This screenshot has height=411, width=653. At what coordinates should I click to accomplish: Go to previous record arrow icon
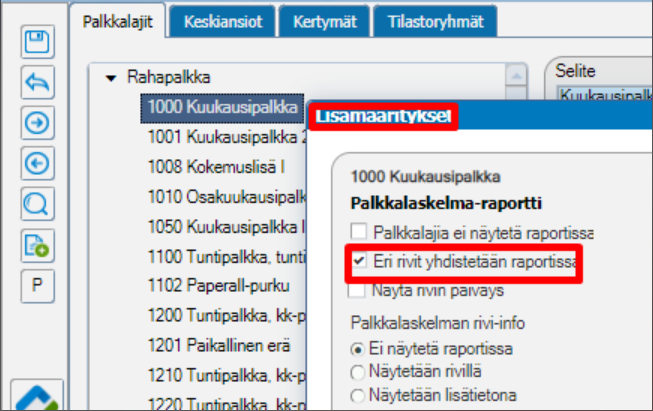click(37, 163)
